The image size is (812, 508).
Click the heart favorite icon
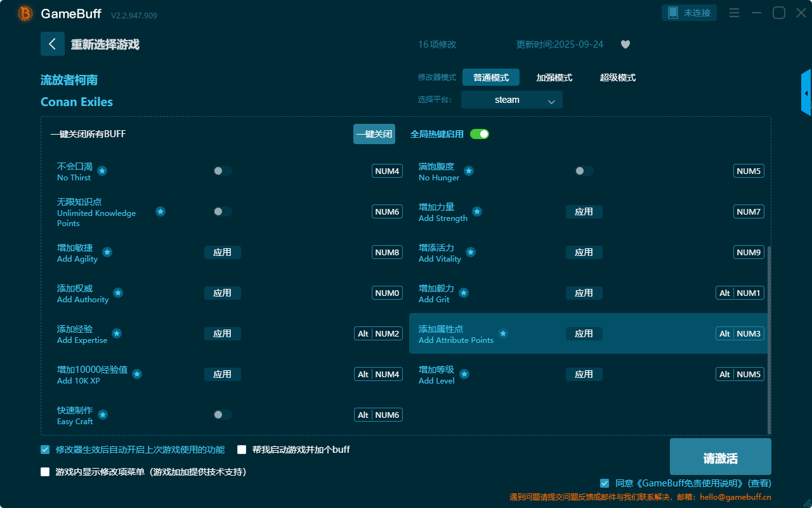pyautogui.click(x=625, y=44)
